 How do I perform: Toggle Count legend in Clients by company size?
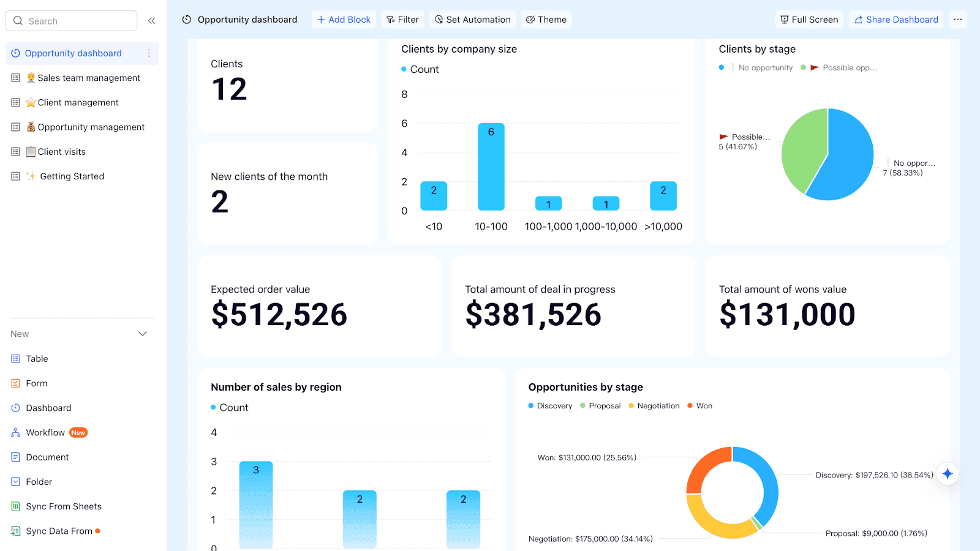(420, 69)
